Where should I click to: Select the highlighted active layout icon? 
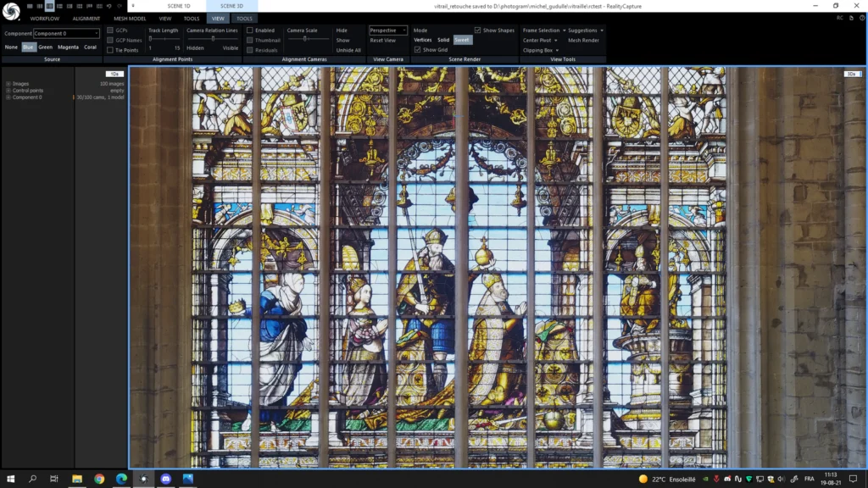(x=50, y=6)
